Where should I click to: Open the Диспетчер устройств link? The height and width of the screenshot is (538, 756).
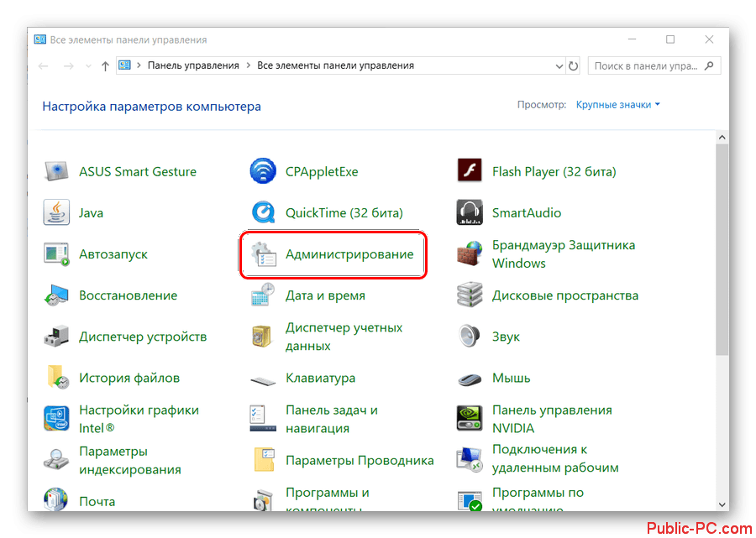point(143,337)
